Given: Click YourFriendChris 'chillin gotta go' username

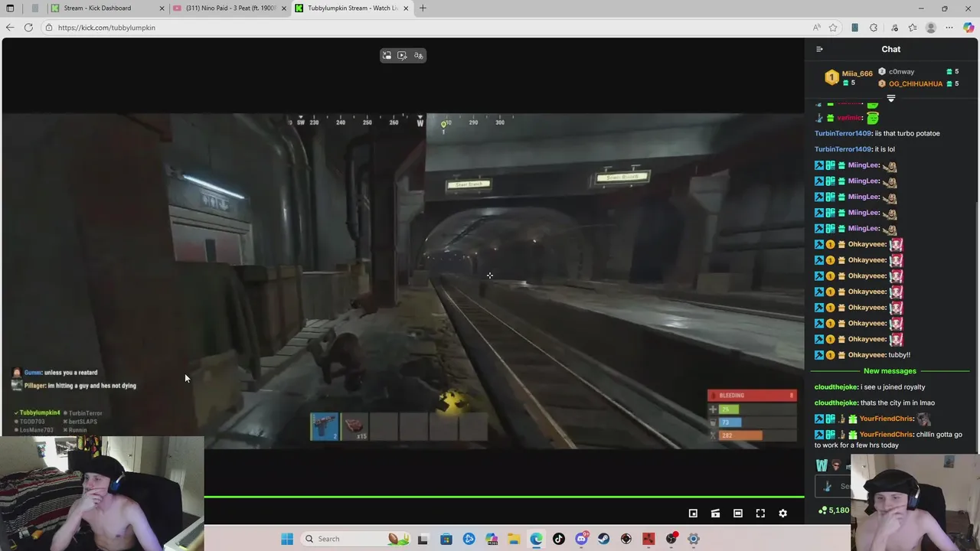Looking at the screenshot, I should pyautogui.click(x=887, y=435).
